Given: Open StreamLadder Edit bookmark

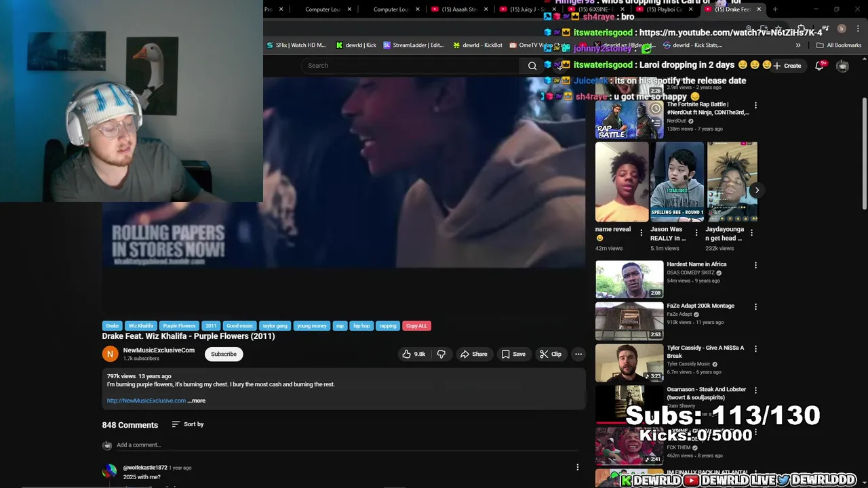Looking at the screenshot, I should click(413, 45).
